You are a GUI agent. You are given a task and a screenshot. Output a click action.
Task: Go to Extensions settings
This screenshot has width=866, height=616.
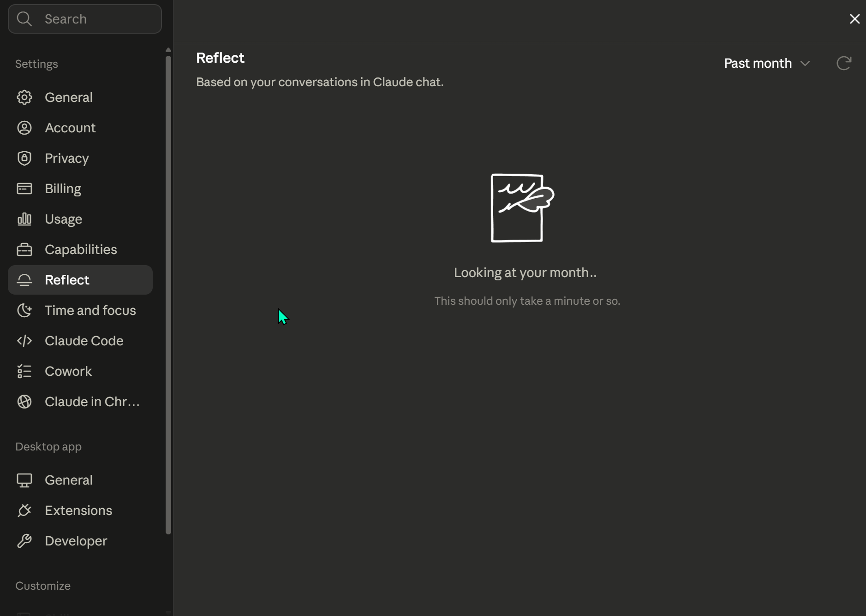(x=80, y=510)
